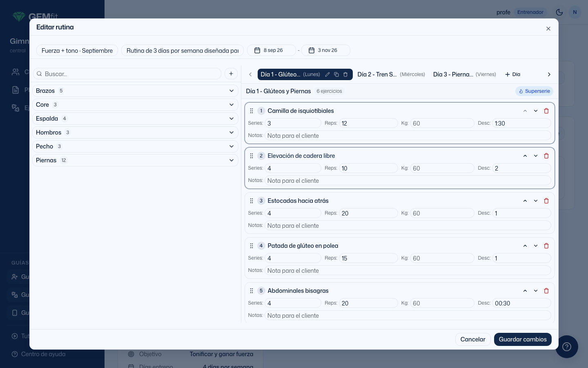
Task: Expand the Hombros exercise category
Action: 135,132
